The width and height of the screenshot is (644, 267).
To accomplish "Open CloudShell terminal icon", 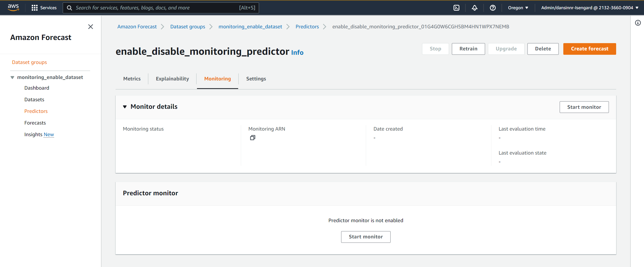I will click(x=456, y=8).
